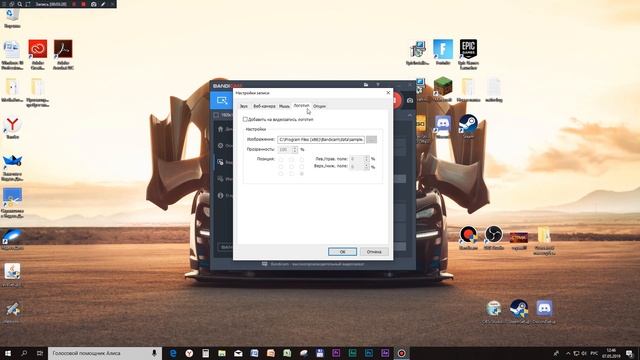
Task: Open the Steam shortcut below the Minecraft icon
Action: point(468,126)
